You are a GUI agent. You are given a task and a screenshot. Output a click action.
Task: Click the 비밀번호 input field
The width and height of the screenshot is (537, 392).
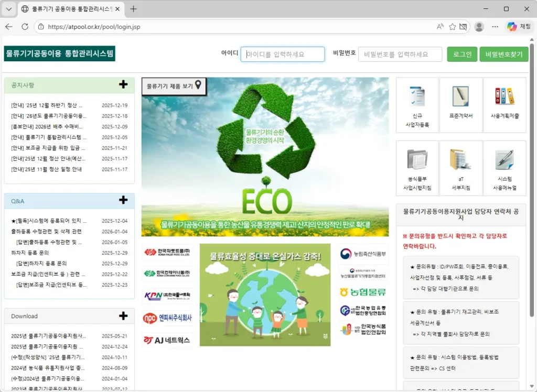pyautogui.click(x=400, y=54)
